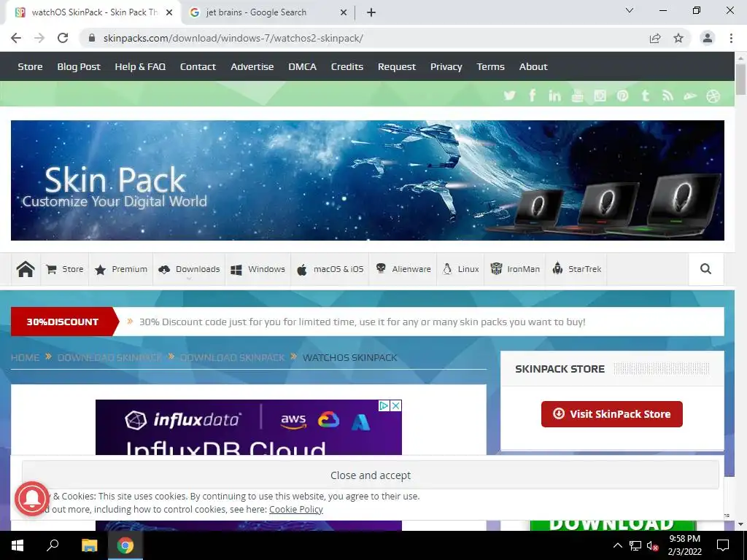Close the jet brains Google Search tab
Screen dimensions: 747x560
[344, 12]
